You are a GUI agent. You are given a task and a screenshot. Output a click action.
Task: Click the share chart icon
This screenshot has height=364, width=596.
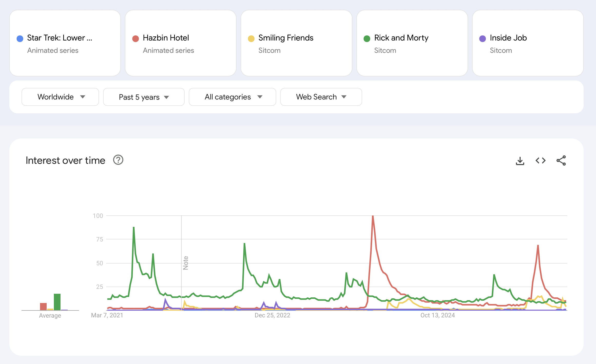561,161
